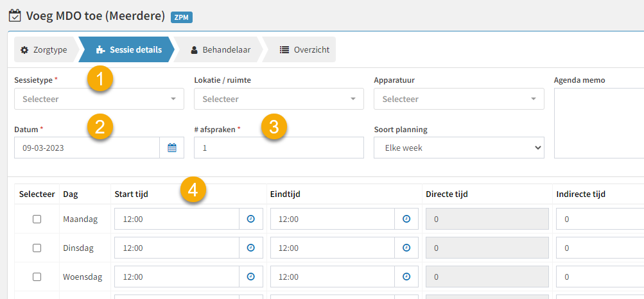Open clock picker for Dinsdag eindtijd
Screen dimensions: 644x299
(x=406, y=248)
